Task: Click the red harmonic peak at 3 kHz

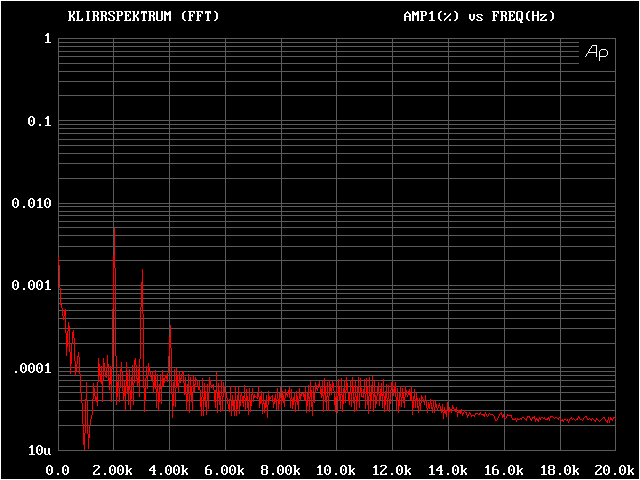Action: tap(142, 272)
